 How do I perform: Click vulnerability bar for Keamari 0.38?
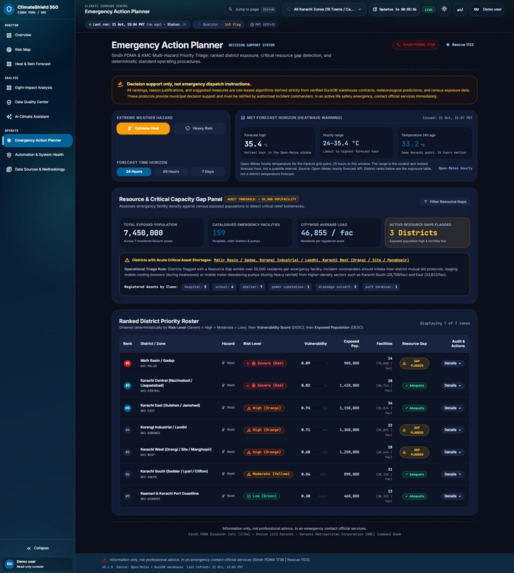(x=321, y=496)
